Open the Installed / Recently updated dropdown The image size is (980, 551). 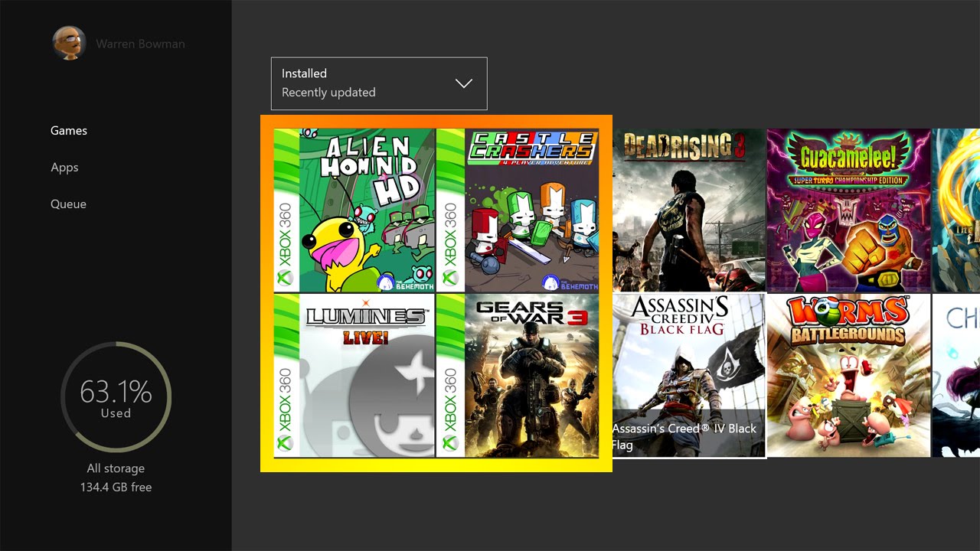(x=379, y=83)
